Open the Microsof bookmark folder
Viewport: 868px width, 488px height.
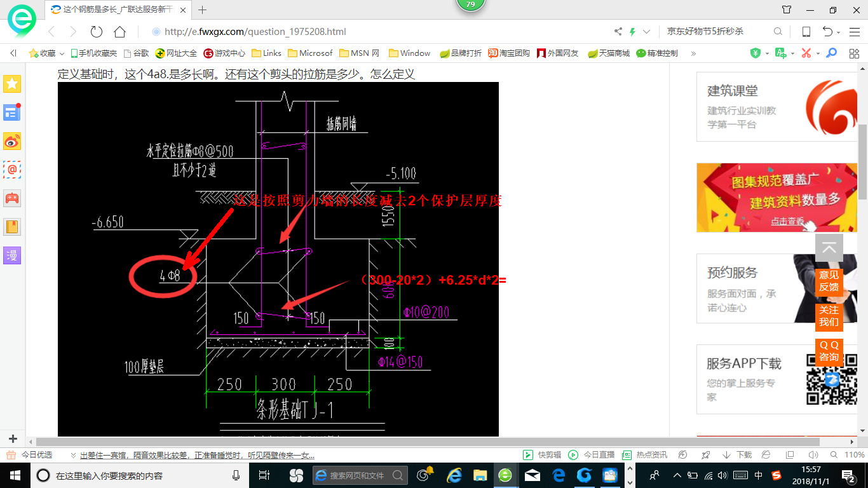tap(310, 53)
